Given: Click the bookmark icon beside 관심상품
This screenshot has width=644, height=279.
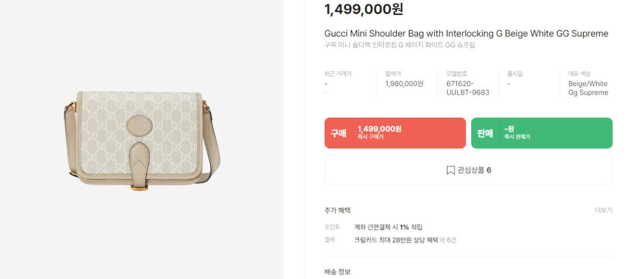Looking at the screenshot, I should 451,170.
